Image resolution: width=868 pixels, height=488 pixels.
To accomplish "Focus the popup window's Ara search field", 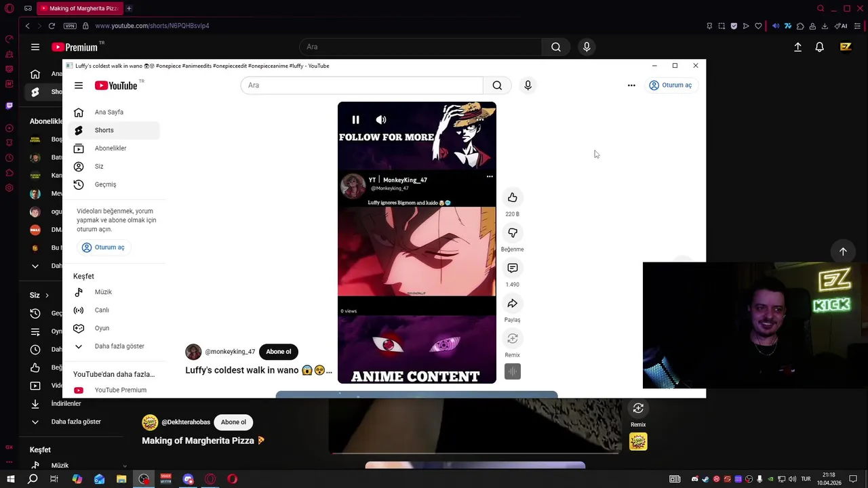I will pos(361,85).
